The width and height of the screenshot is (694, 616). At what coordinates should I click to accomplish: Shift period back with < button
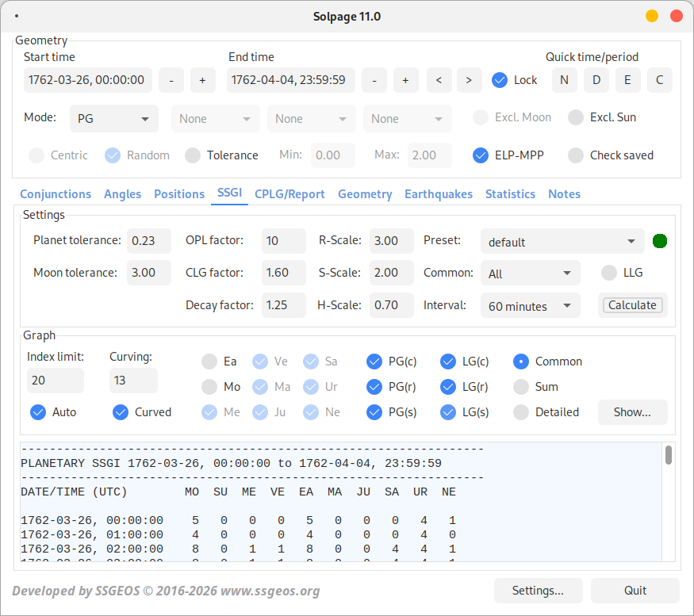click(439, 80)
